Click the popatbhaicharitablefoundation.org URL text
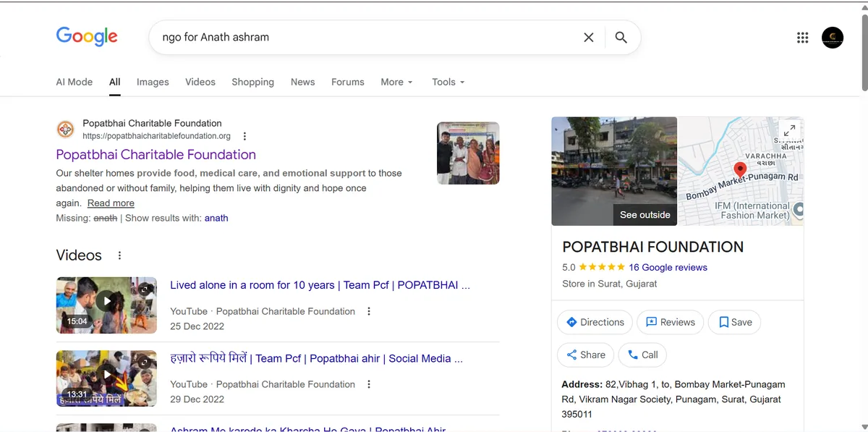 [156, 136]
